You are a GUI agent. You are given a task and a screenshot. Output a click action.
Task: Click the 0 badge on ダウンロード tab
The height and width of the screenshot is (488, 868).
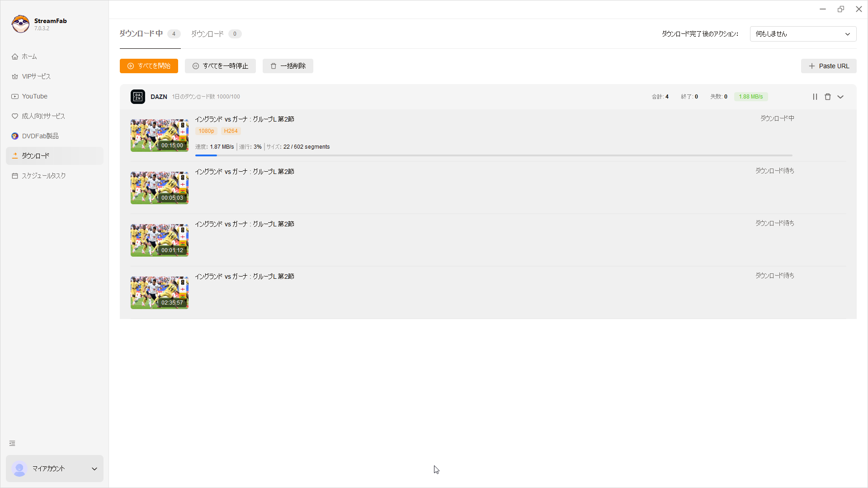pyautogui.click(x=235, y=34)
